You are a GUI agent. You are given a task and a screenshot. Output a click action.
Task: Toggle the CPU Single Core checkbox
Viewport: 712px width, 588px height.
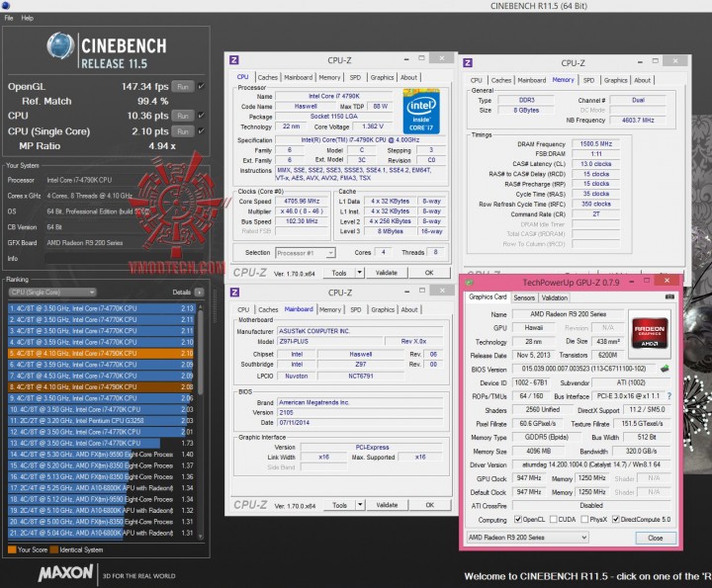pos(201,131)
